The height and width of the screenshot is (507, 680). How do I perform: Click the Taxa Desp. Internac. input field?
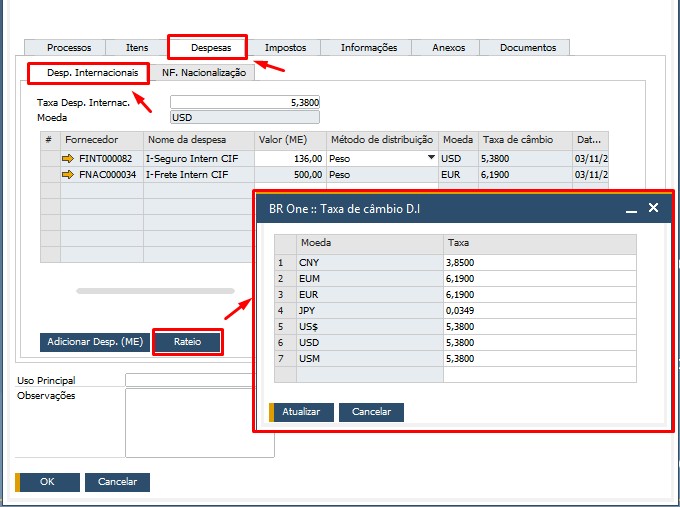coord(245,102)
